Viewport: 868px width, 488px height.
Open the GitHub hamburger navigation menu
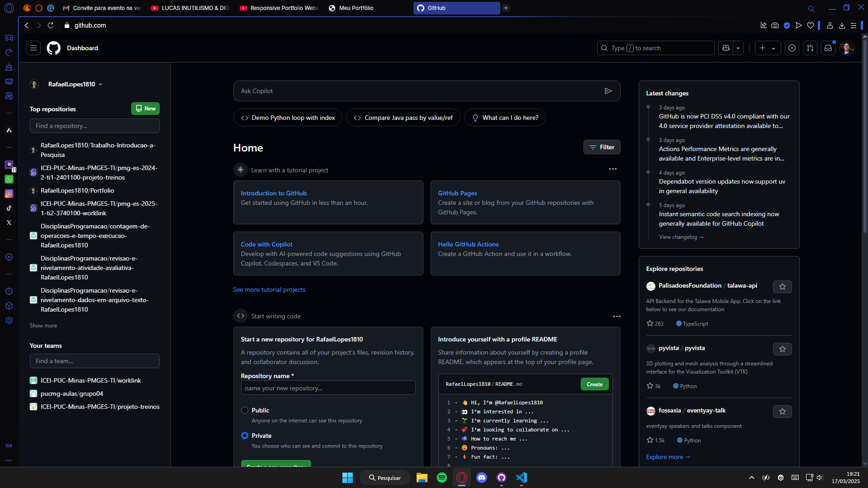[33, 48]
